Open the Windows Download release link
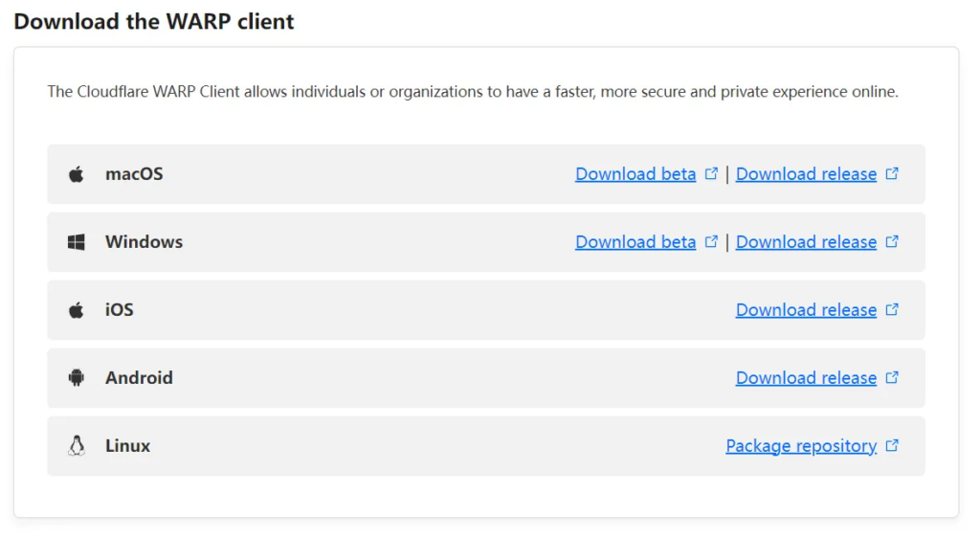 pyautogui.click(x=806, y=242)
